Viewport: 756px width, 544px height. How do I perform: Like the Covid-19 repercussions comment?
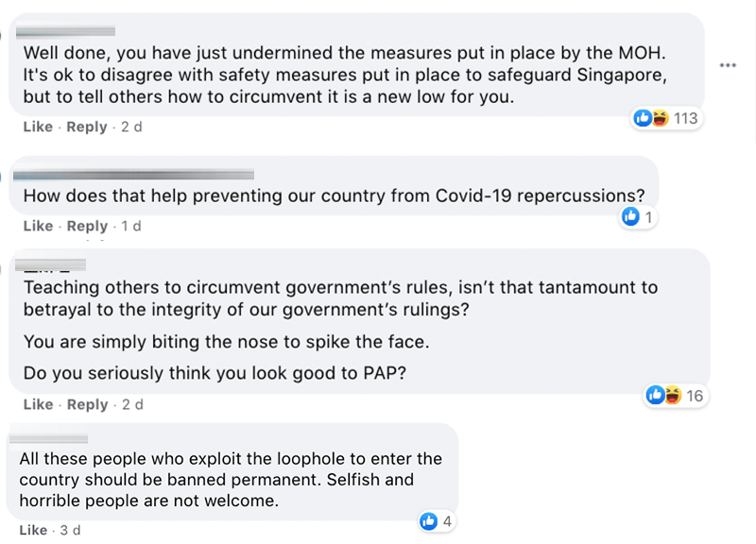38,226
